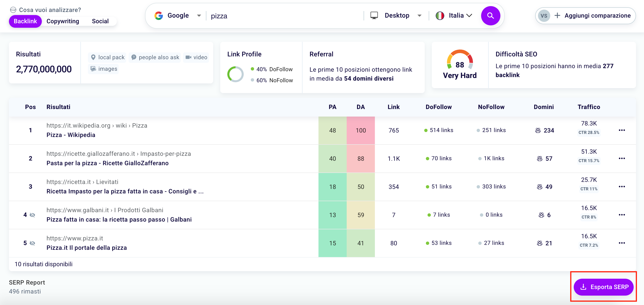Image resolution: width=644 pixels, height=305 pixels.
Task: Click domains icon in Wikipedia row
Action: coord(538,130)
